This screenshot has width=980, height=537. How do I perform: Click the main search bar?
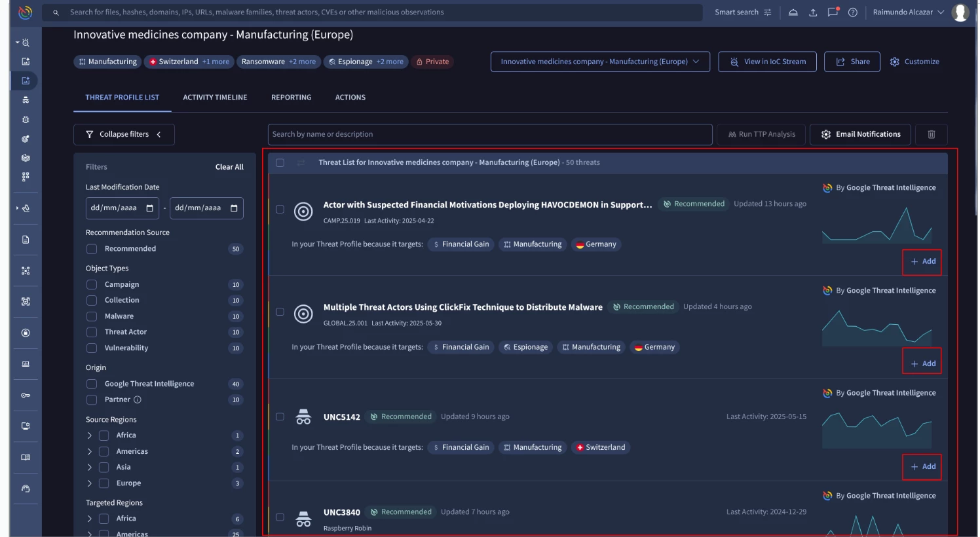pos(372,12)
